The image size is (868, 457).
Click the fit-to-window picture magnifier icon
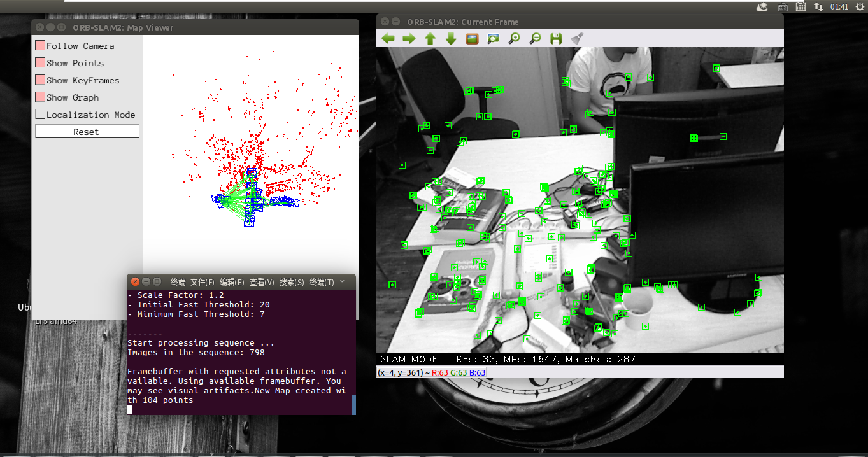(x=493, y=38)
